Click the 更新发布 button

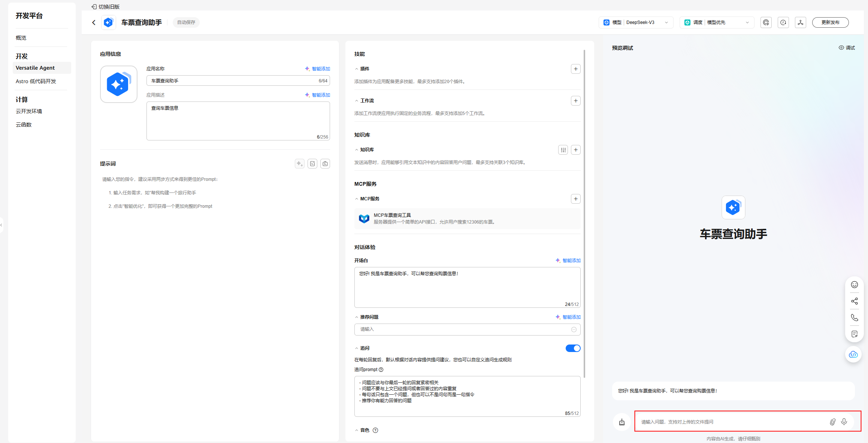pyautogui.click(x=830, y=22)
